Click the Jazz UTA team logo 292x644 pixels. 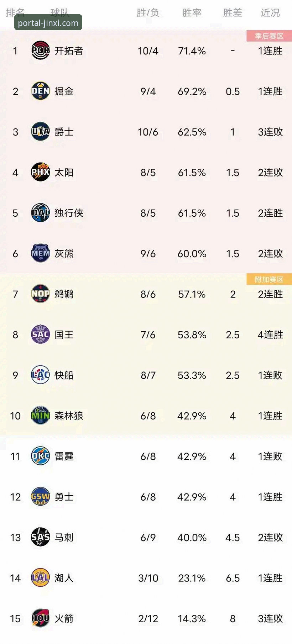tap(40, 132)
